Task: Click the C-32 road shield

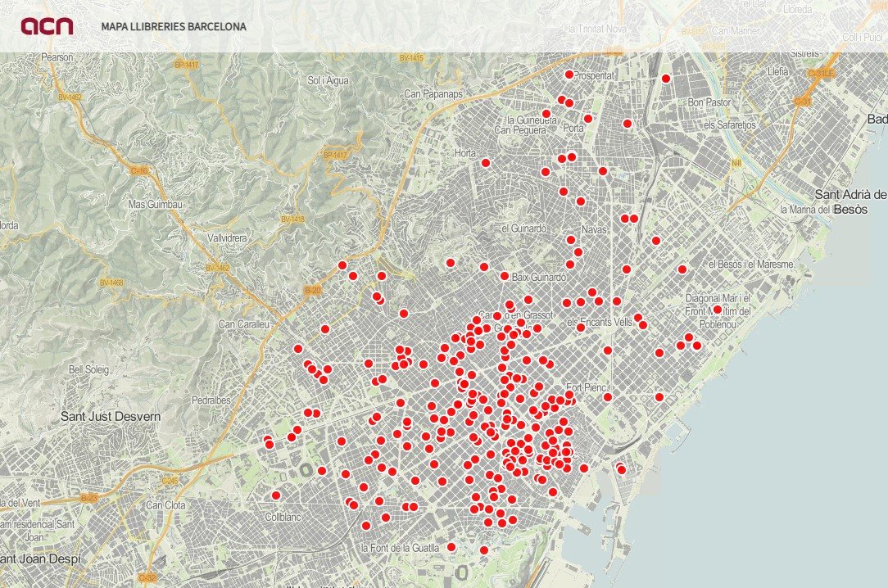Action: (x=147, y=577)
